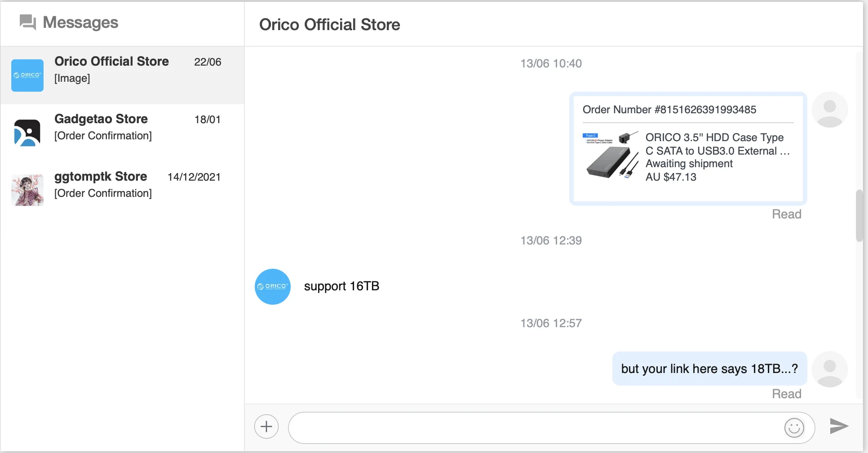868x453 pixels.
Task: Click the "Messages" heading text
Action: [80, 22]
